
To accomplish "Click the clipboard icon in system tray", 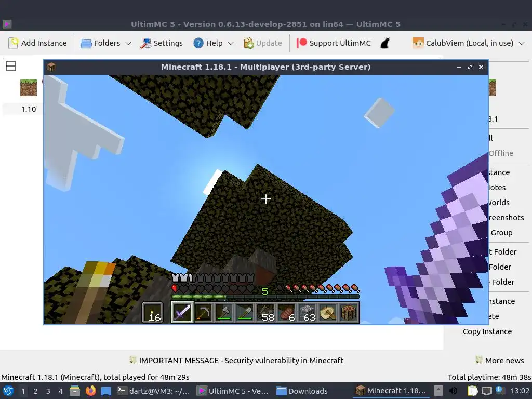I will tap(472, 391).
